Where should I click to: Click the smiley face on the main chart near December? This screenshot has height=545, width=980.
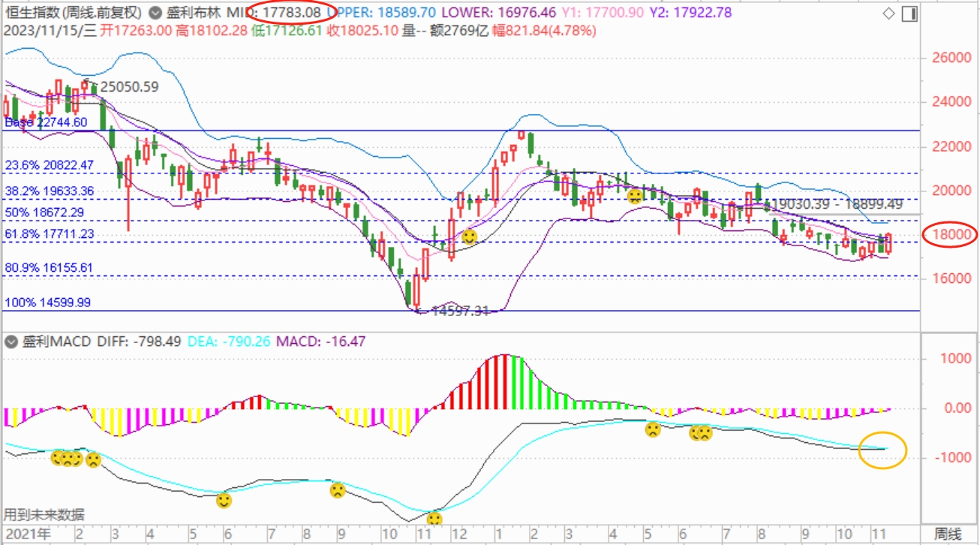(x=469, y=237)
